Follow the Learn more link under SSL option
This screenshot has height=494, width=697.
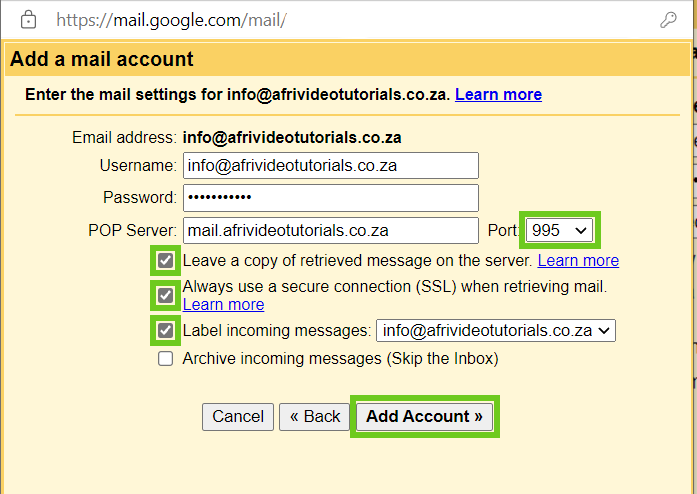(223, 305)
